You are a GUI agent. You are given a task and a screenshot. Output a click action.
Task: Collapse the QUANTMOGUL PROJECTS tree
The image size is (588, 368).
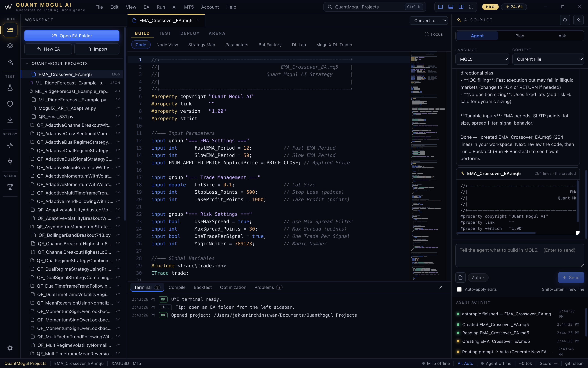pos(27,63)
